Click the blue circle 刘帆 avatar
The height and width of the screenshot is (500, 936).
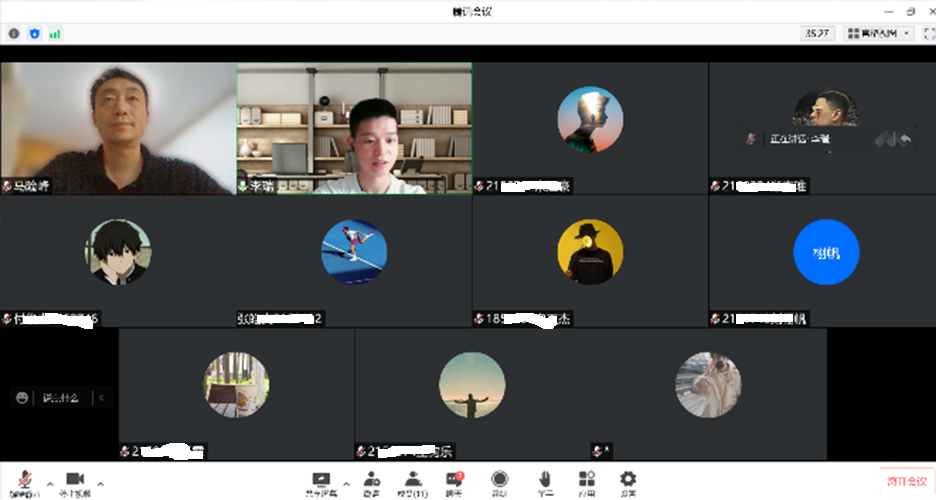click(x=826, y=252)
